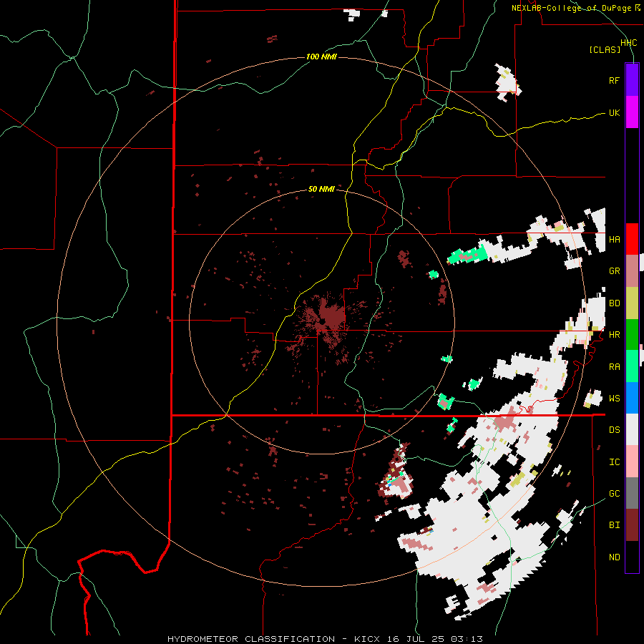Click the HA red legend swatch

coord(632,239)
